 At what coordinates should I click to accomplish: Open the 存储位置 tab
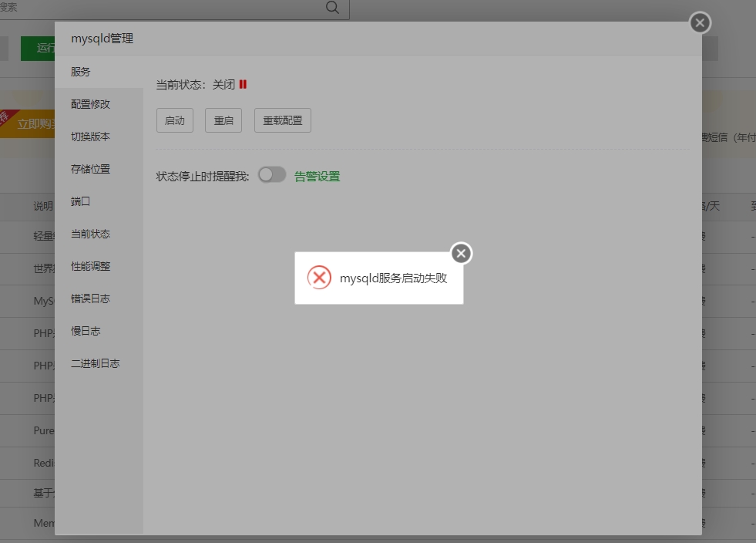[x=99, y=169]
